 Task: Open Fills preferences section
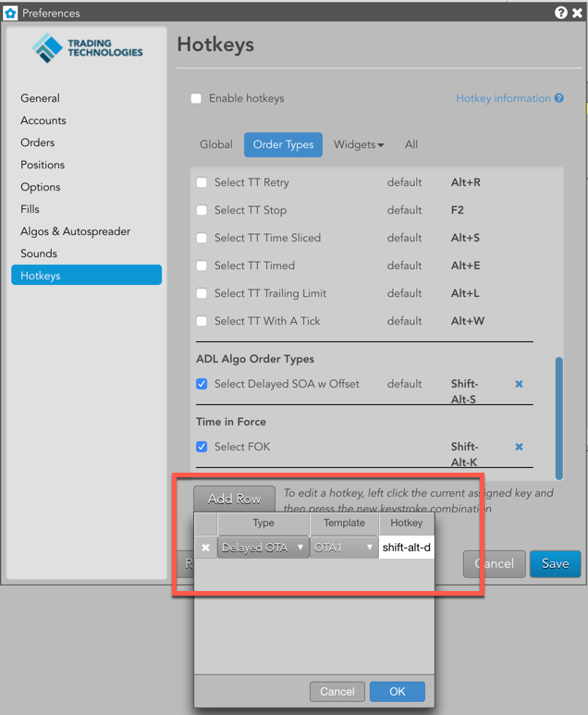[30, 209]
